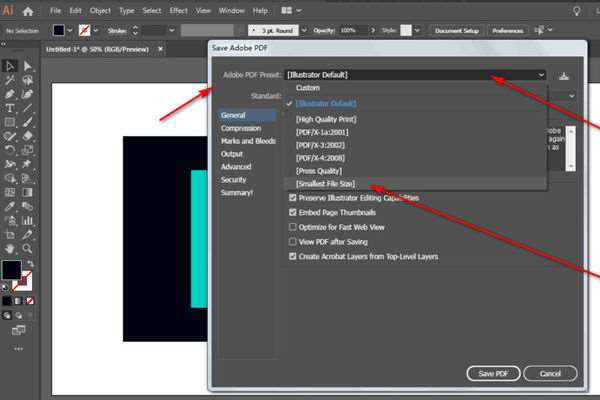Click the Save PDF button
The width and height of the screenshot is (600, 400).
click(493, 373)
